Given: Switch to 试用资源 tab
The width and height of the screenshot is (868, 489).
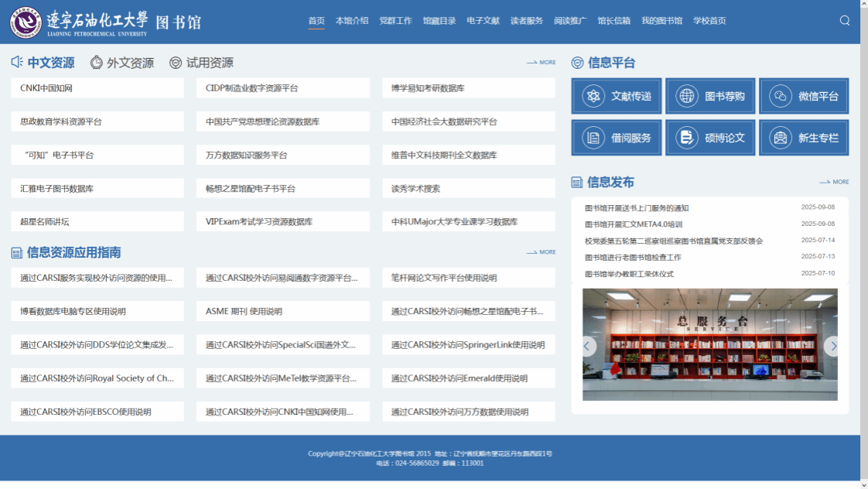Looking at the screenshot, I should (210, 63).
